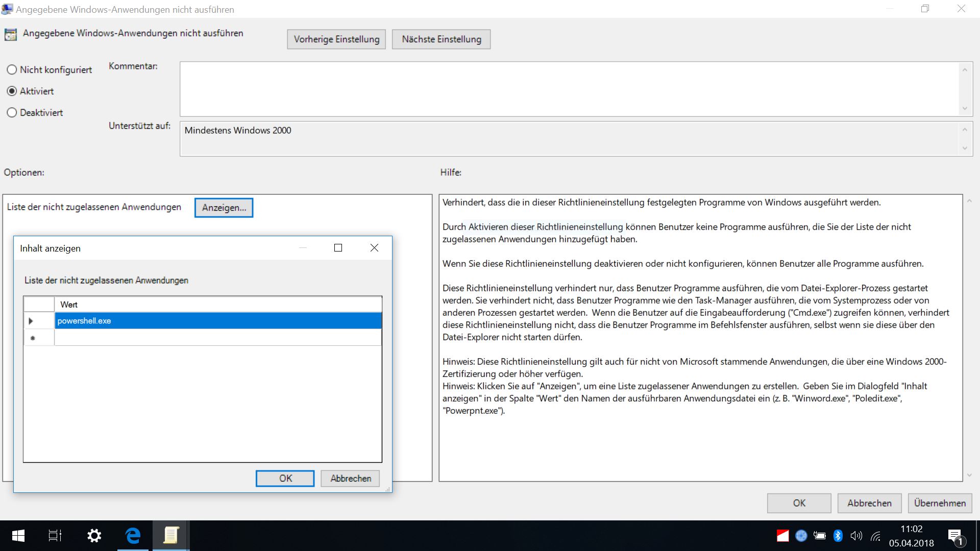Viewport: 980px width, 551px height.
Task: Click the network Wi-Fi tray icon
Action: (x=876, y=536)
